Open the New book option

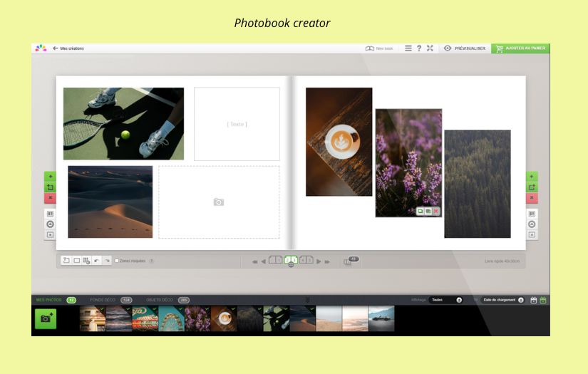pos(379,48)
